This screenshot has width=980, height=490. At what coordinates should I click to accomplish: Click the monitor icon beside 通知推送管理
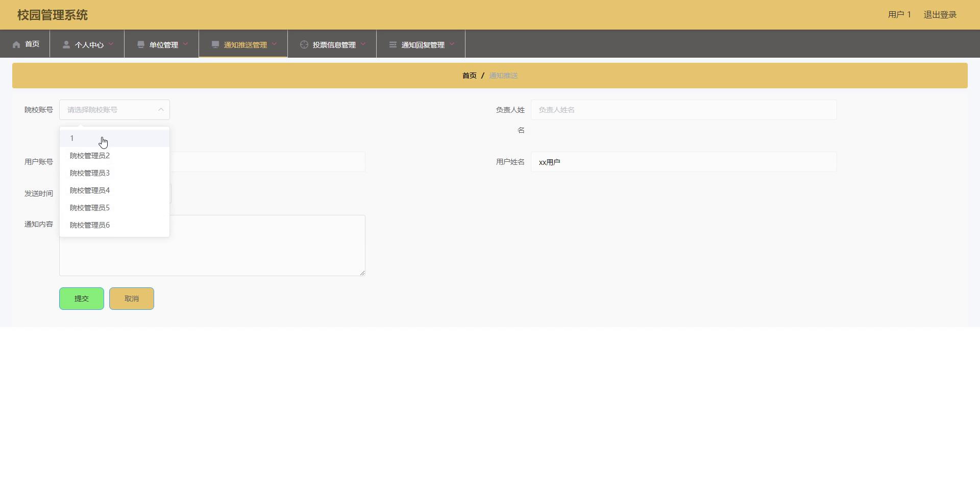[215, 44]
